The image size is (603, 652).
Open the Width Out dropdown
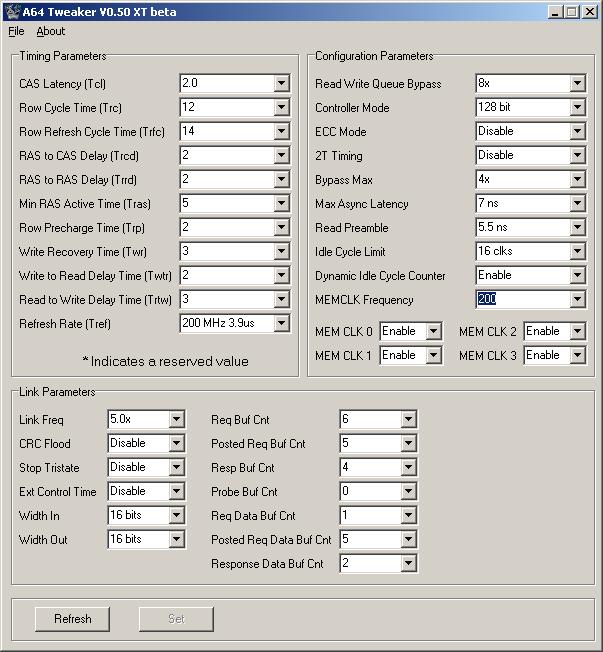click(x=176, y=540)
